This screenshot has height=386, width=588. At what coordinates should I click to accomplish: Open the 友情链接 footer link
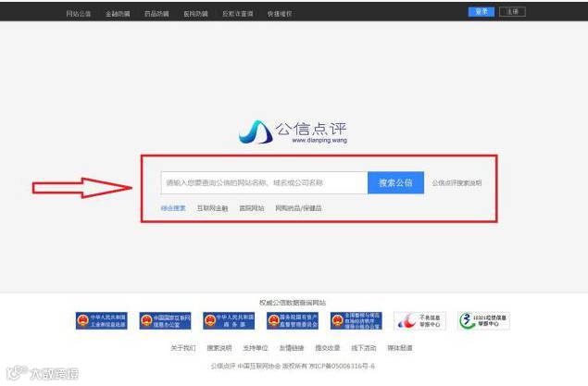(x=292, y=348)
